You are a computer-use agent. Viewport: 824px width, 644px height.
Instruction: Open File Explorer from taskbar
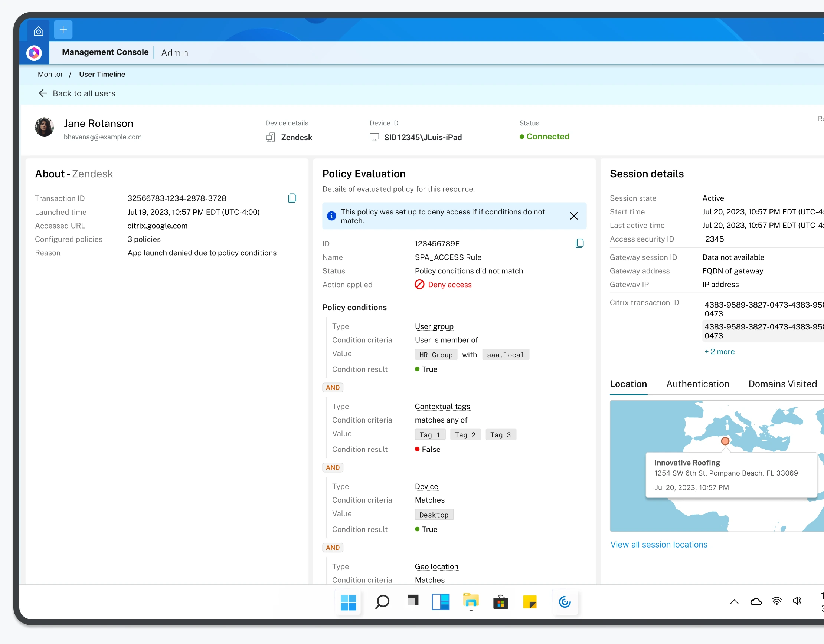click(471, 602)
